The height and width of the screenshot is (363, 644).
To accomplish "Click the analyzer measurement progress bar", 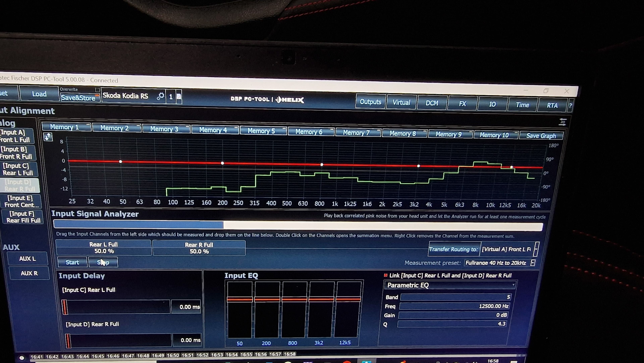I will point(298,225).
